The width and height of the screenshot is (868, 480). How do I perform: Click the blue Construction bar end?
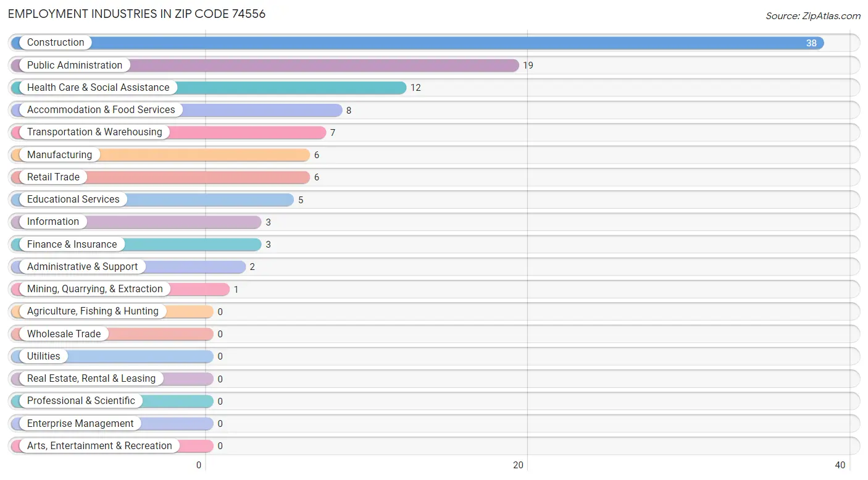[819, 43]
